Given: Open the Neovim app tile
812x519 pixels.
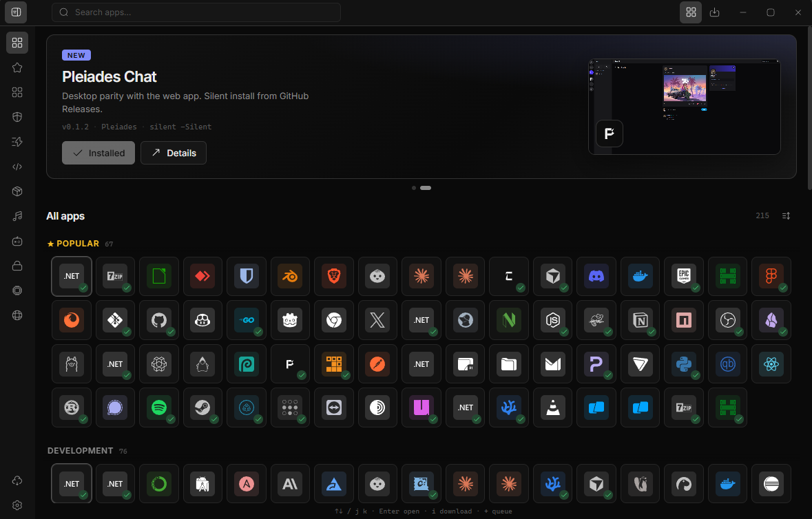Looking at the screenshot, I should click(509, 320).
